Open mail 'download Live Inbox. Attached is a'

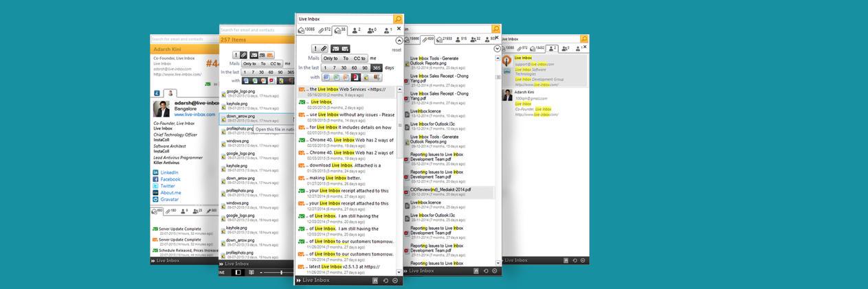347,167
